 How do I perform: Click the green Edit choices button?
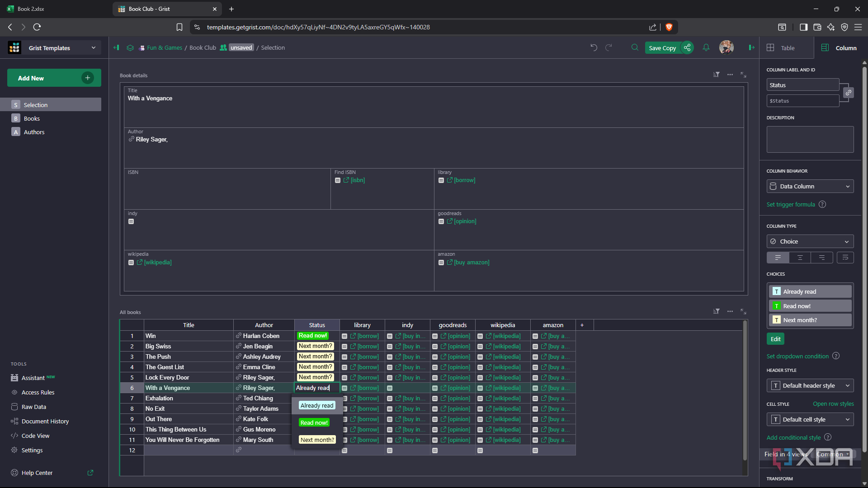775,339
